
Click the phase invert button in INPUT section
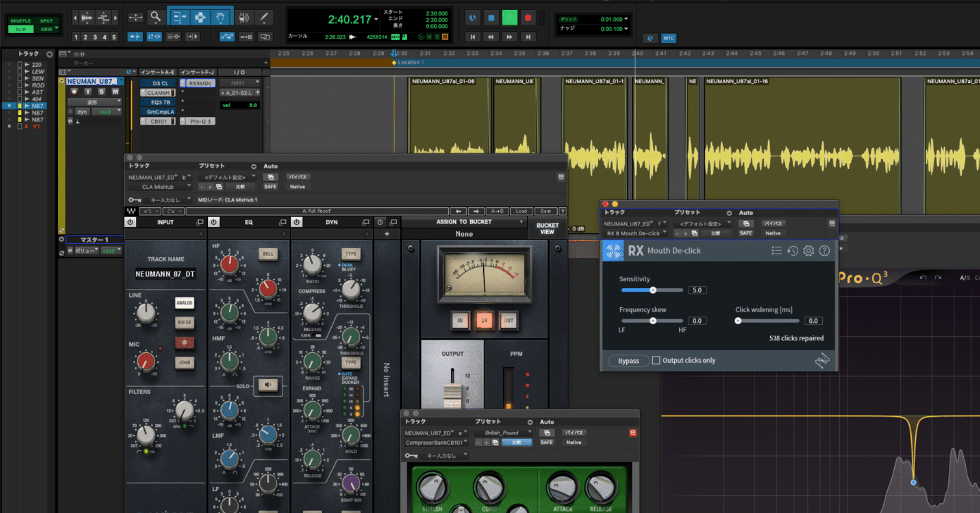pos(184,343)
